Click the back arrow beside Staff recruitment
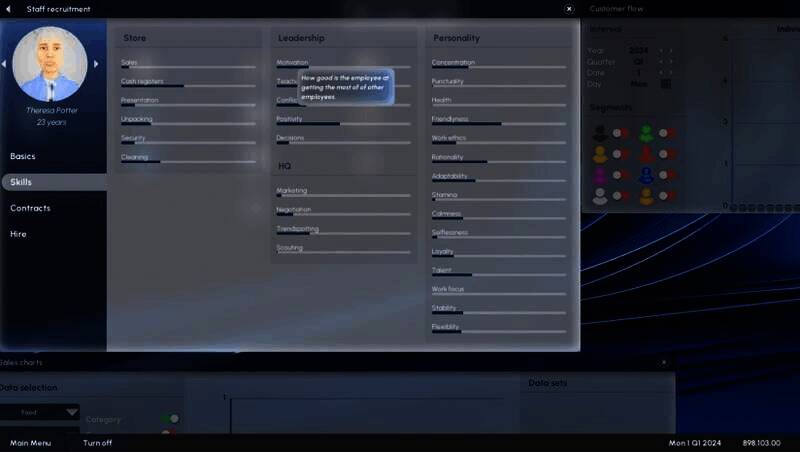 pyautogui.click(x=10, y=9)
